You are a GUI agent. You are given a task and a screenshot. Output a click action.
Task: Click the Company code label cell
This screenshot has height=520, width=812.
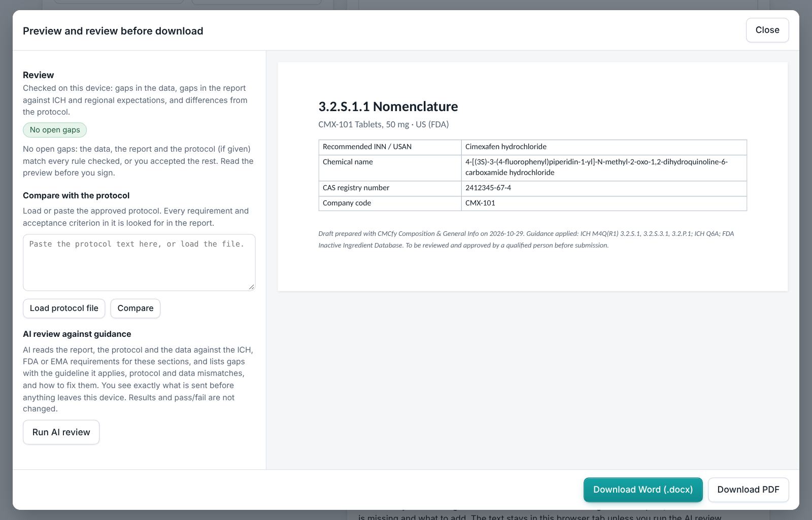[390, 203]
